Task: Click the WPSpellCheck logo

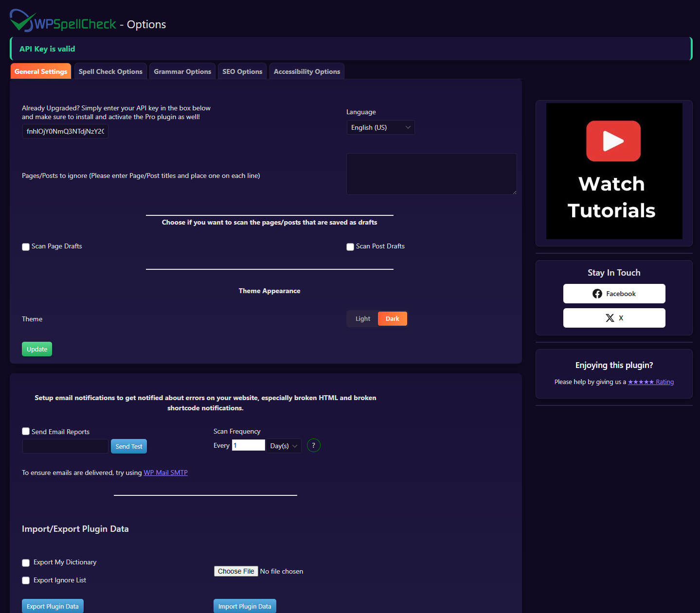Action: tap(63, 21)
